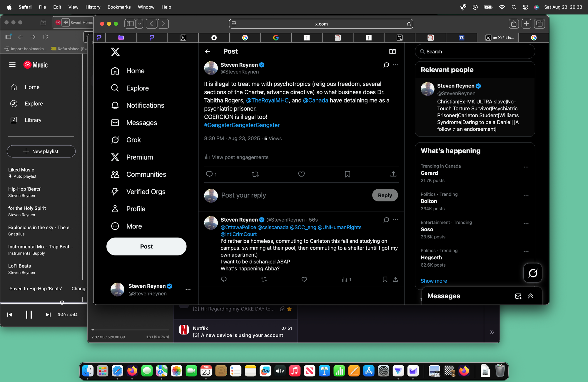Reload the page in Safari
588x382 pixels.
409,24
